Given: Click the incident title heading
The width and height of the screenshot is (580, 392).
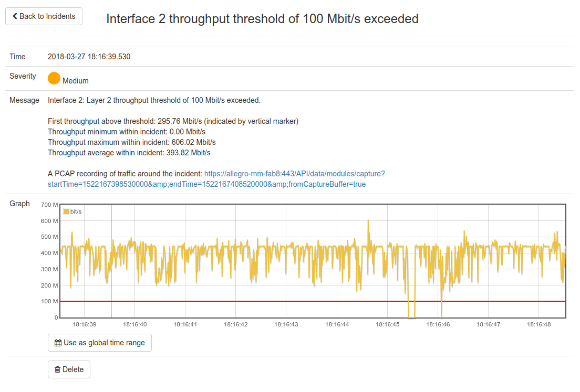Looking at the screenshot, I should pyautogui.click(x=262, y=19).
